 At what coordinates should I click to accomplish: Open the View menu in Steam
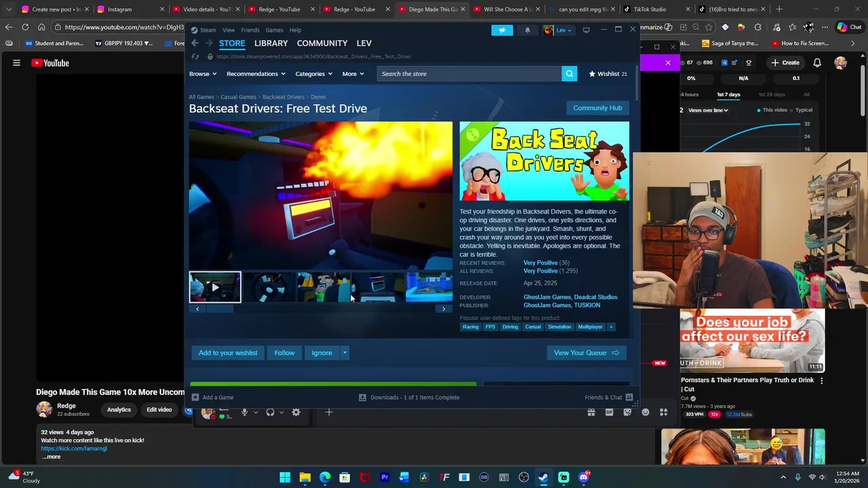tap(229, 30)
